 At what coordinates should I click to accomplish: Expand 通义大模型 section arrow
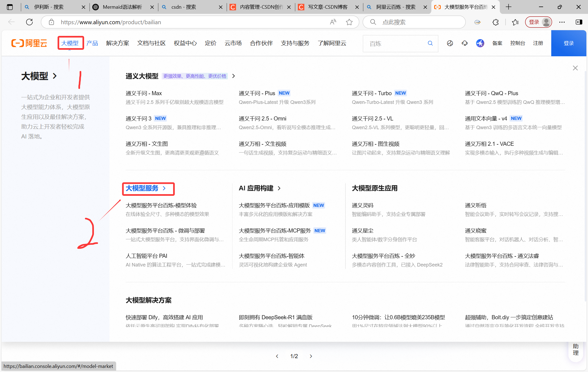(234, 76)
